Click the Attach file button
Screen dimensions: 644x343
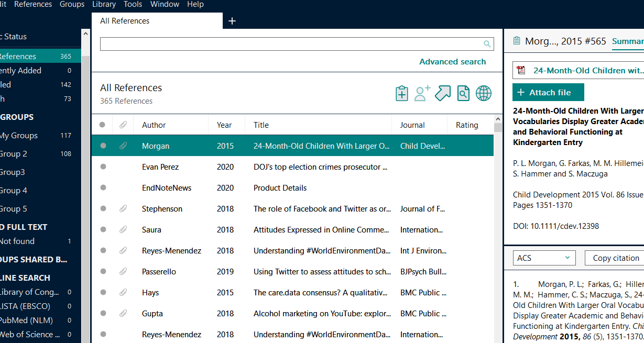pyautogui.click(x=548, y=92)
